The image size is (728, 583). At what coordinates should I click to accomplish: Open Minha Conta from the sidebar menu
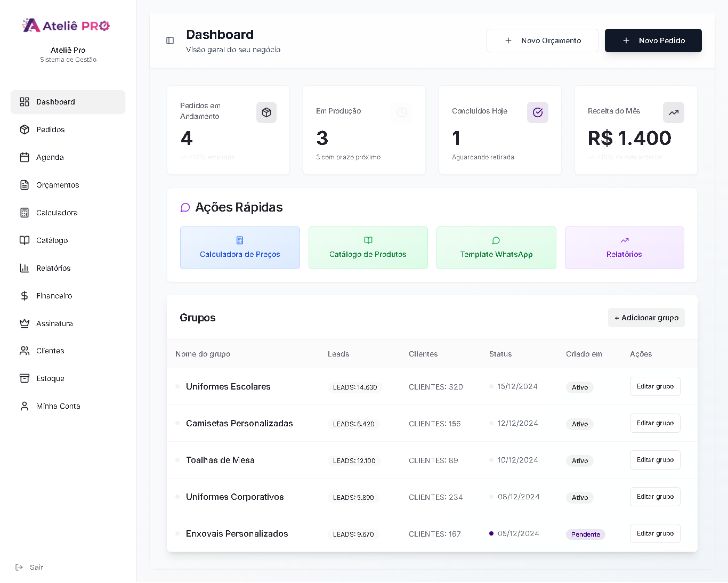(x=56, y=406)
